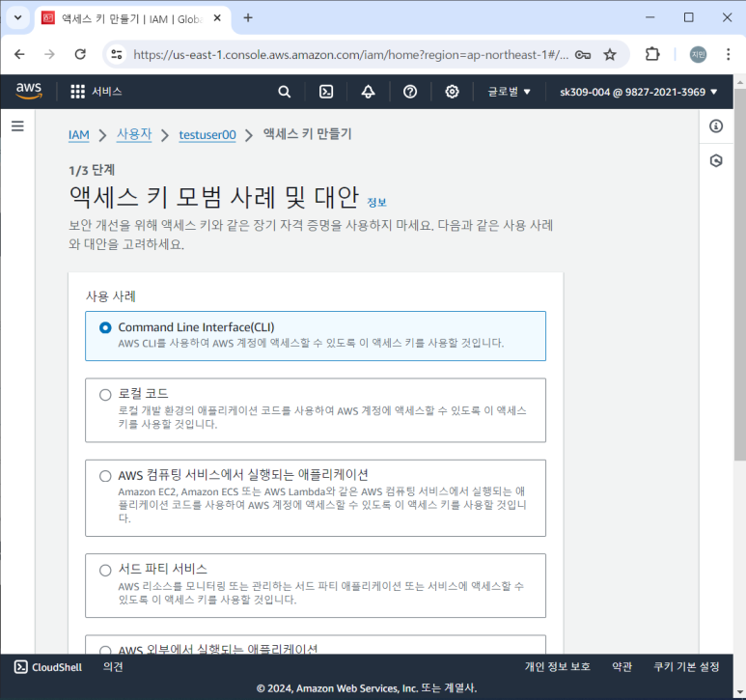The height and width of the screenshot is (700, 746).
Task: Switch to the 액세스 키 만들기 IAM tab
Action: [x=132, y=18]
